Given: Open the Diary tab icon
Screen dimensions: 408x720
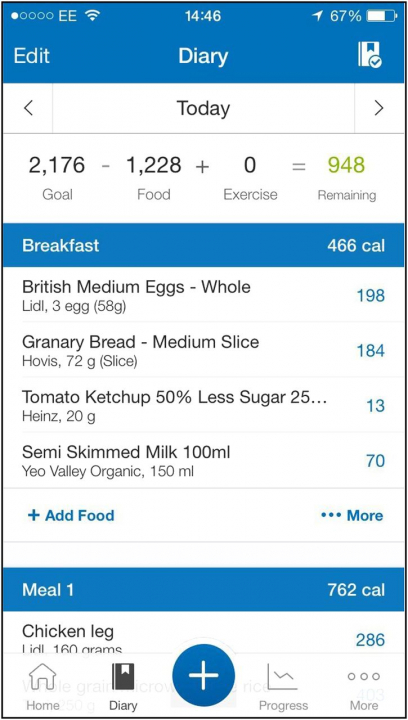Looking at the screenshot, I should tap(123, 677).
